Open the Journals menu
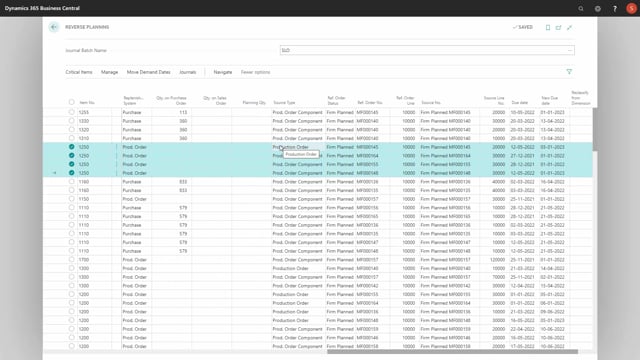This screenshot has width=640, height=360. click(187, 72)
